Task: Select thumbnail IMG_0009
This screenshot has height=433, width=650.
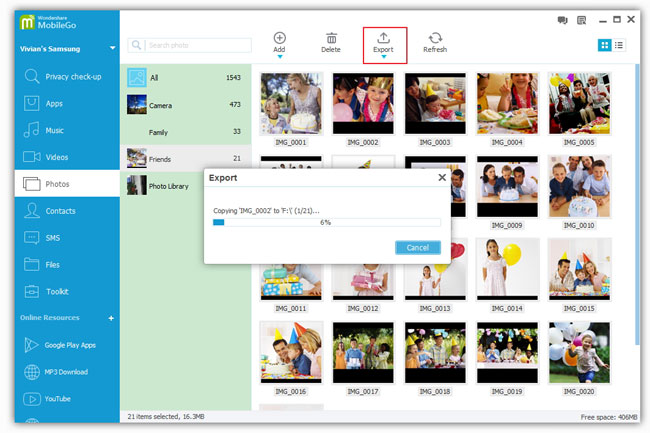Action: (507, 186)
